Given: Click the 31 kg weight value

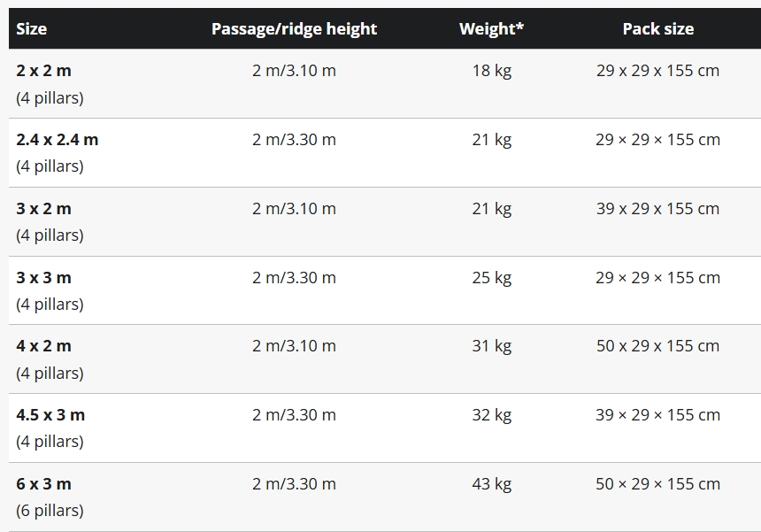Looking at the screenshot, I should [x=492, y=346].
